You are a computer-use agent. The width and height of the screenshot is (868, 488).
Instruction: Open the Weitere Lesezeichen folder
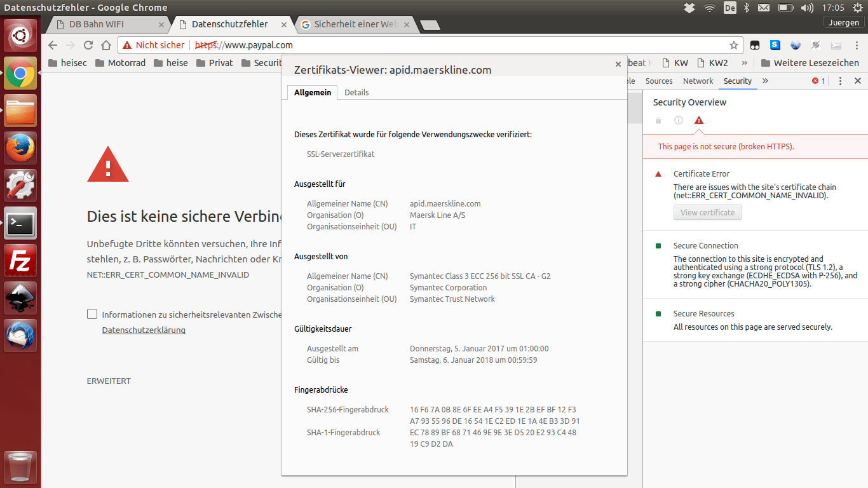tap(810, 63)
